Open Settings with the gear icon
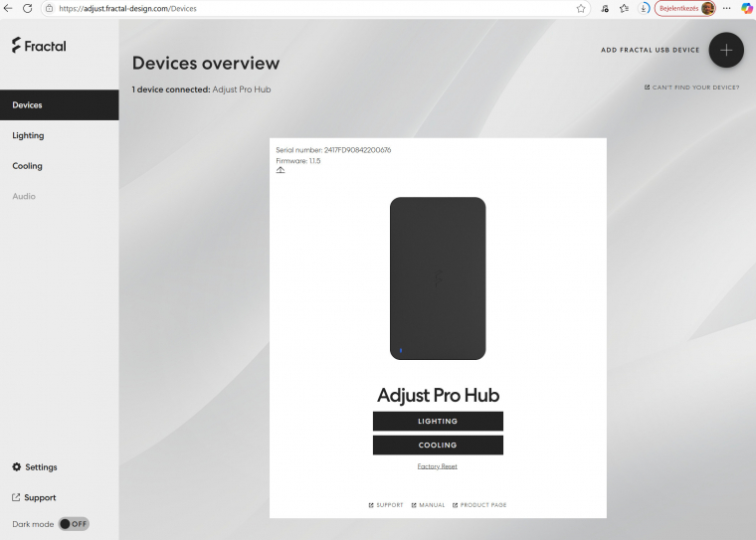The width and height of the screenshot is (756, 540). (x=35, y=466)
